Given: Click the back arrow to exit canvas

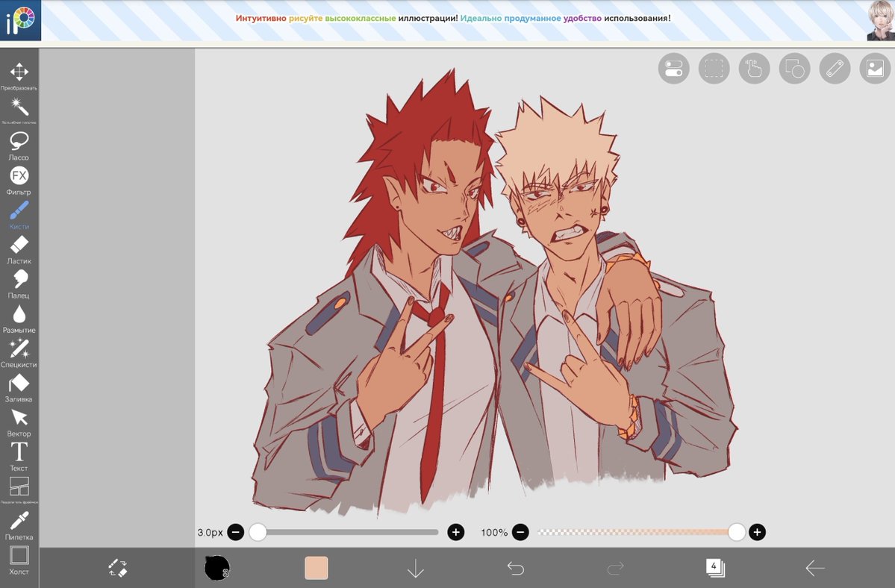Looking at the screenshot, I should coord(814,568).
